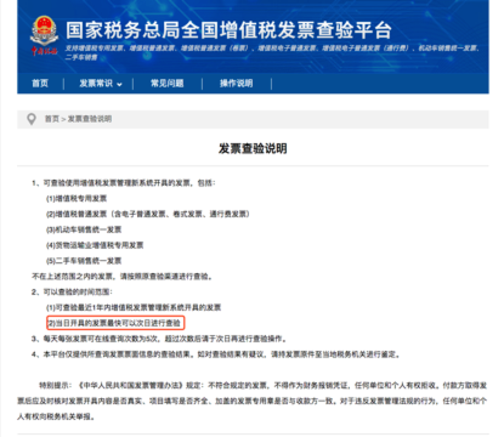504x437 pixels.
Task: Click the 特别提示 paragraph about 发票管理办法
Action: 253,401
